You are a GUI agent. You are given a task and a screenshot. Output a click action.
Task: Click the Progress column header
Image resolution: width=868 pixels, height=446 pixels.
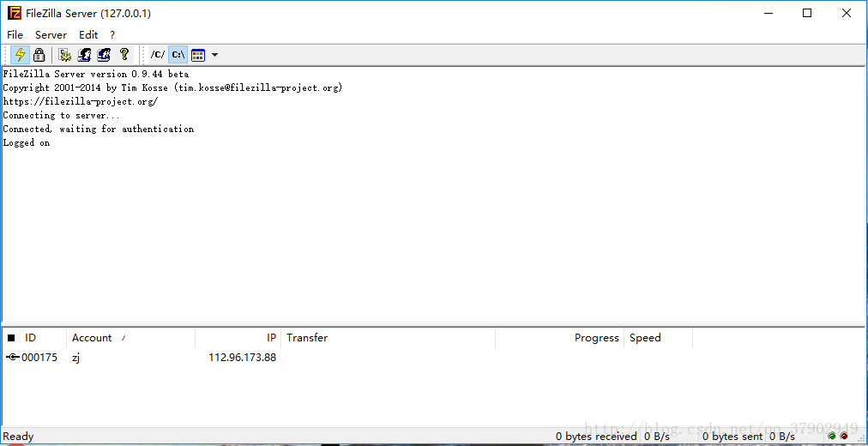560,338
